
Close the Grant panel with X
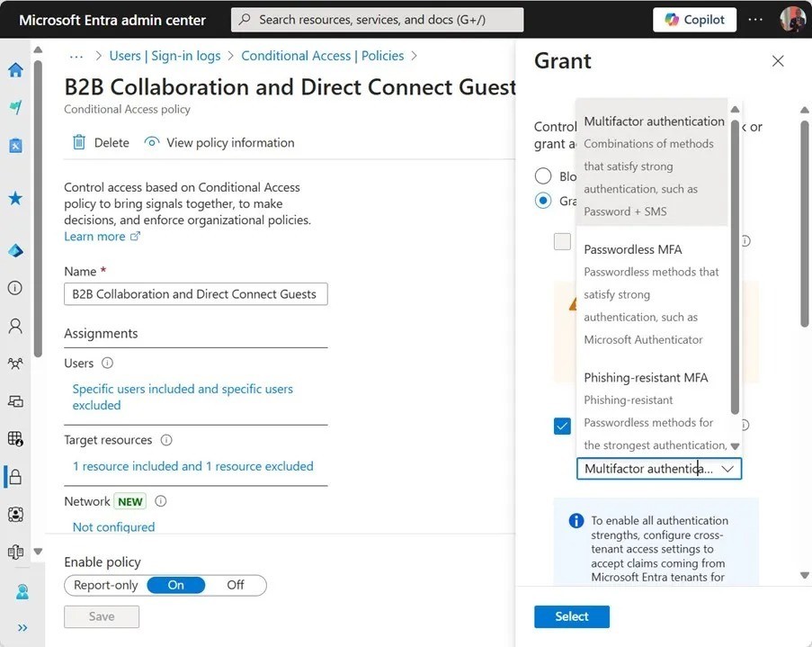click(x=778, y=61)
